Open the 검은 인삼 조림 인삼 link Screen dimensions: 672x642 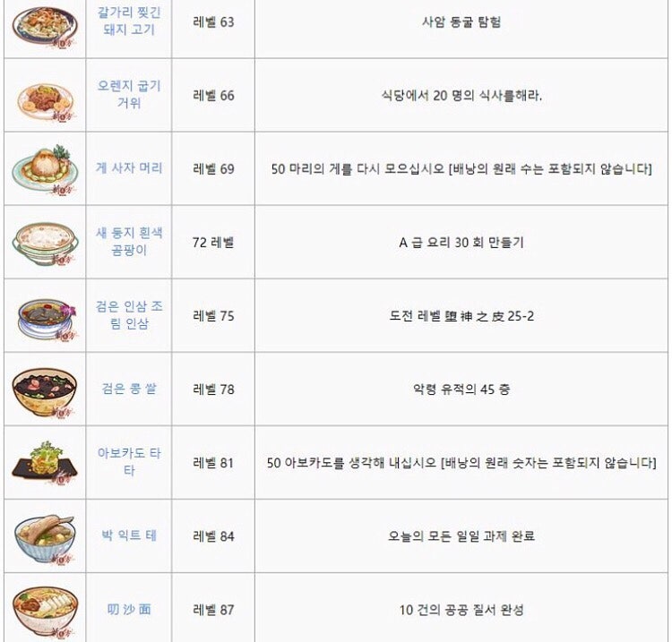click(x=128, y=315)
